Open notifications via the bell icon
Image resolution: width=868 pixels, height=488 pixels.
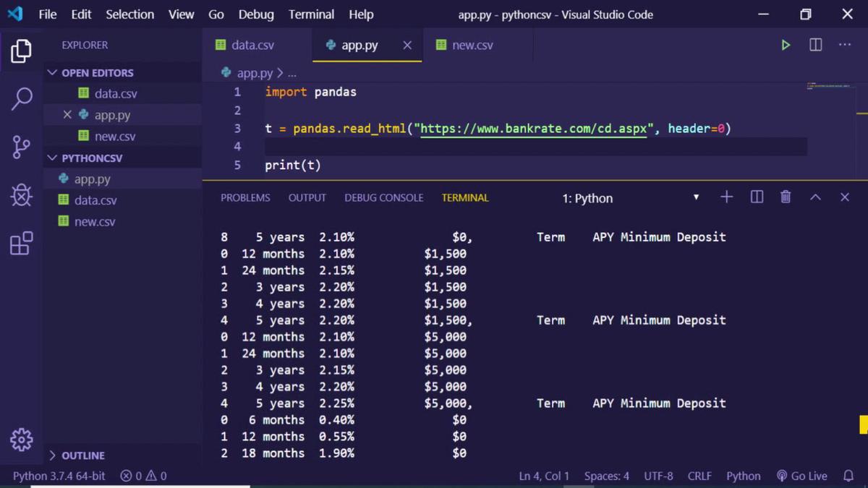click(x=849, y=476)
